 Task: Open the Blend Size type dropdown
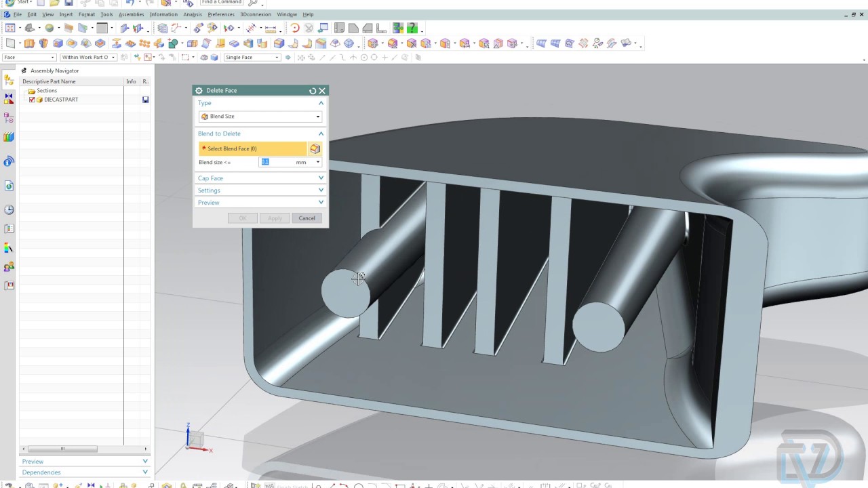pos(260,117)
